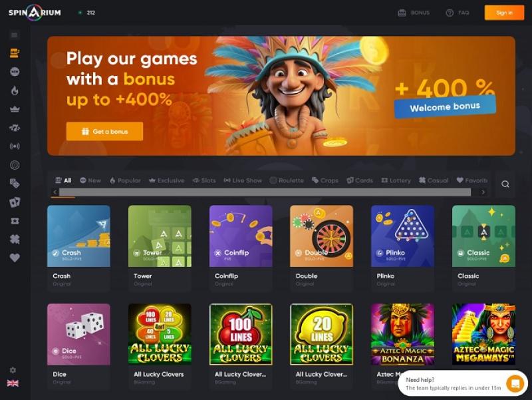Click Get a bonus button
This screenshot has height=400, width=532.
104,131
